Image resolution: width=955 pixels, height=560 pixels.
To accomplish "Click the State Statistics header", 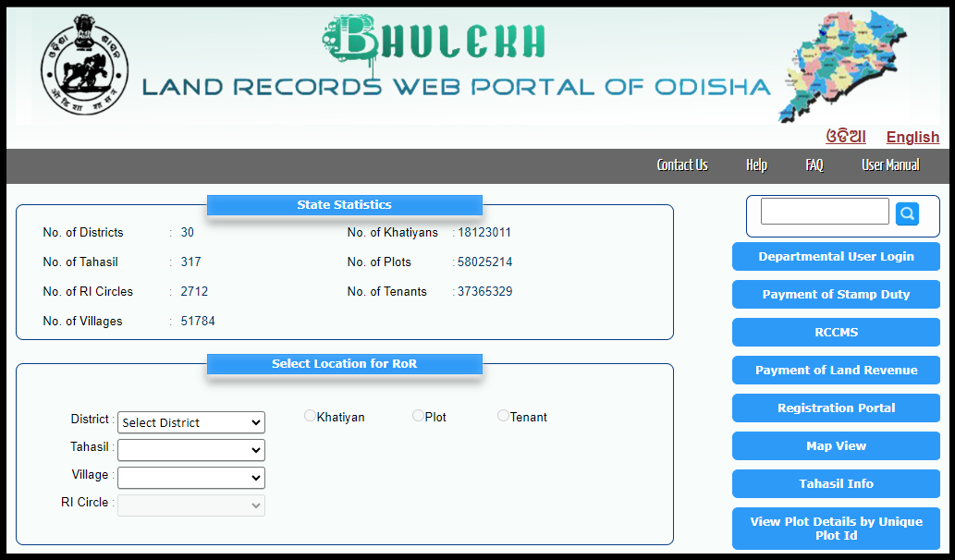I will [345, 205].
